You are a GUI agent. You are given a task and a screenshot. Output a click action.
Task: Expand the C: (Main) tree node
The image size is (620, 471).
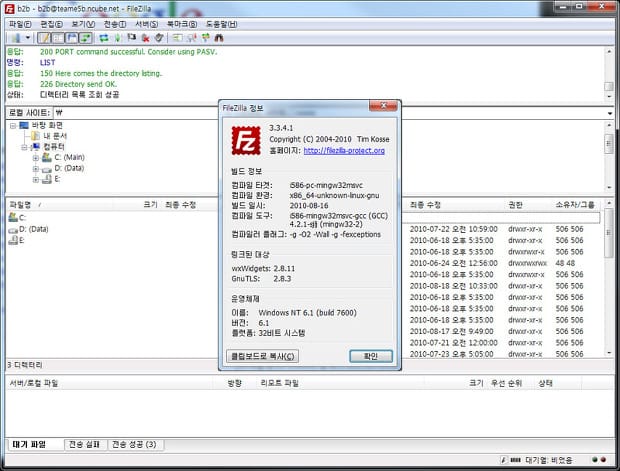[36, 158]
